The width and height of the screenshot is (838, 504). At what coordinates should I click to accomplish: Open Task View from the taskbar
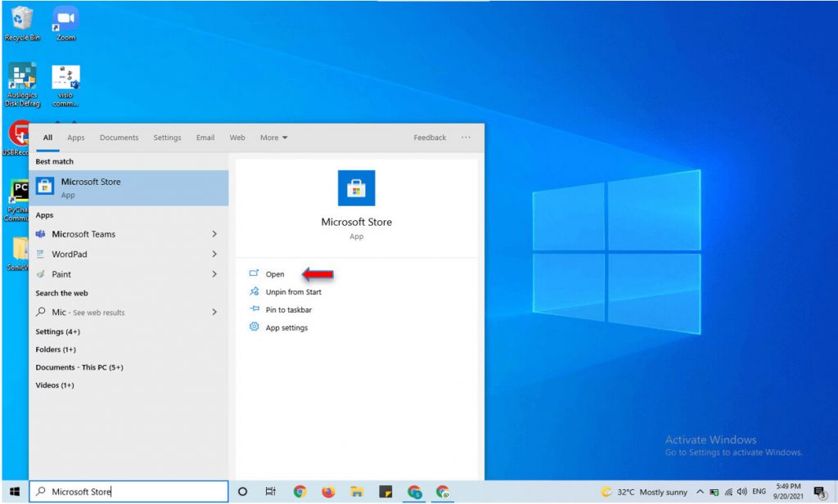click(x=270, y=492)
